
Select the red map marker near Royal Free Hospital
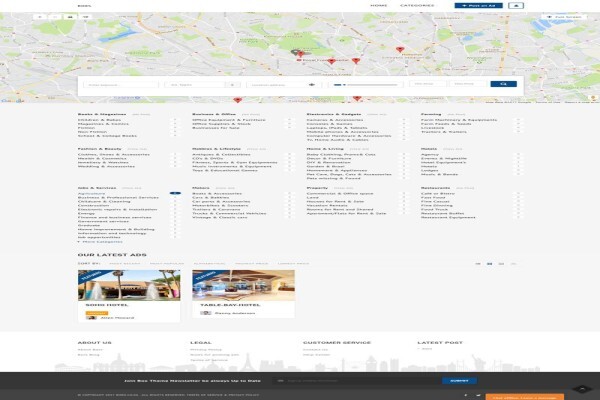tap(332, 61)
